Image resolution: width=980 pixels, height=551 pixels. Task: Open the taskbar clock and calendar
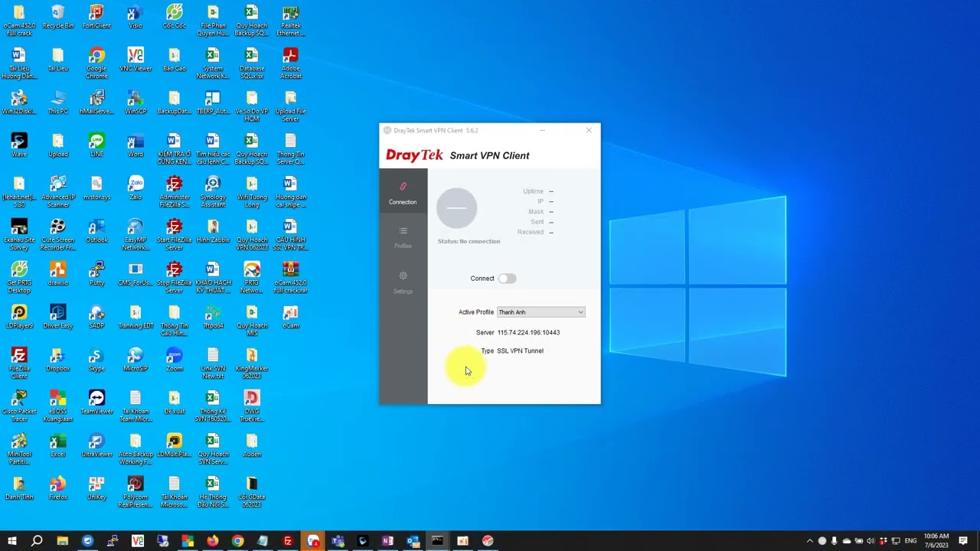(936, 541)
